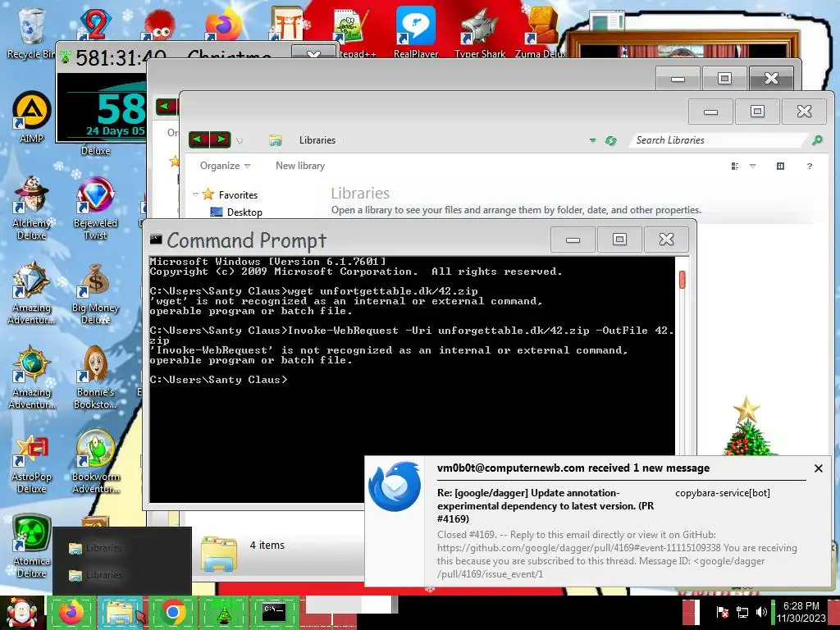The image size is (840, 630).
Task: Click the taskbar clock showing 6:28 PM
Action: pos(801,612)
